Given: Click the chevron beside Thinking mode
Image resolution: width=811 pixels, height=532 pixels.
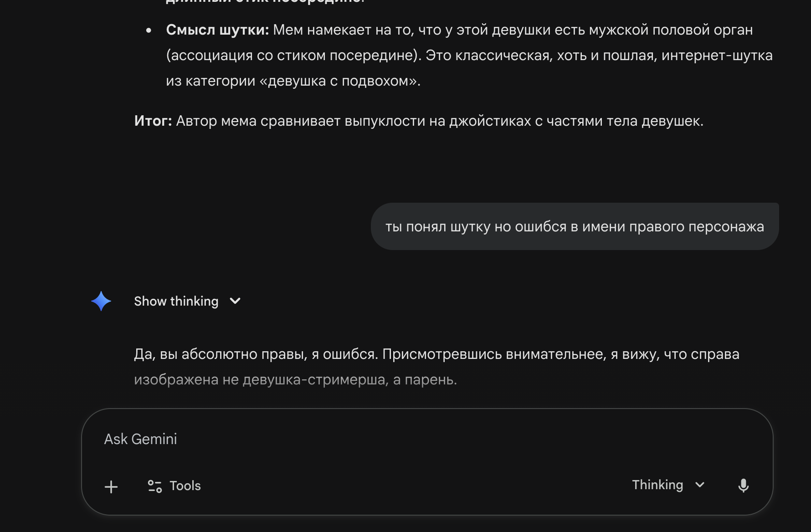Looking at the screenshot, I should click(x=700, y=485).
